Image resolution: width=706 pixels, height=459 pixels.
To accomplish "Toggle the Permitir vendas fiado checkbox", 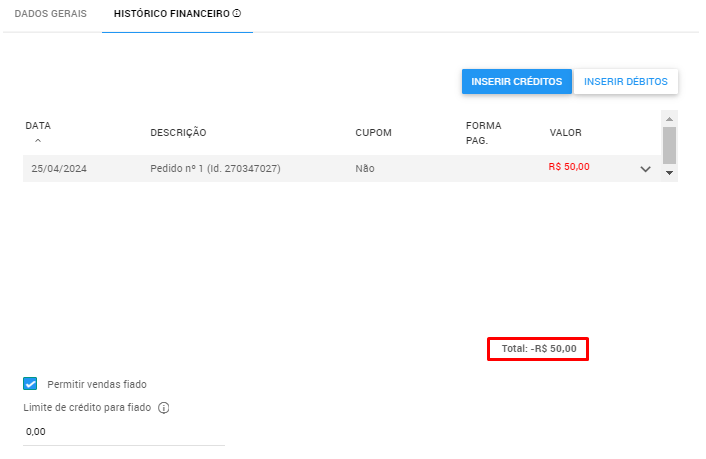I will point(30,384).
